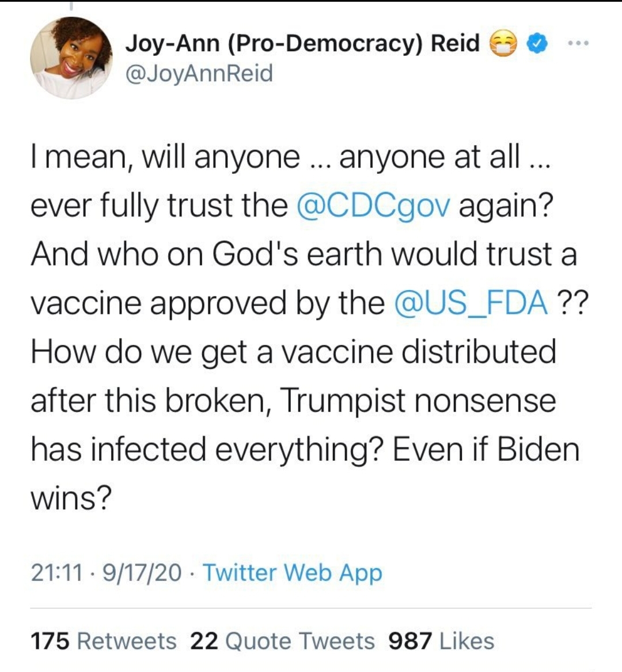View the list of Retweets
The width and height of the screenshot is (622, 672).
(x=127, y=641)
